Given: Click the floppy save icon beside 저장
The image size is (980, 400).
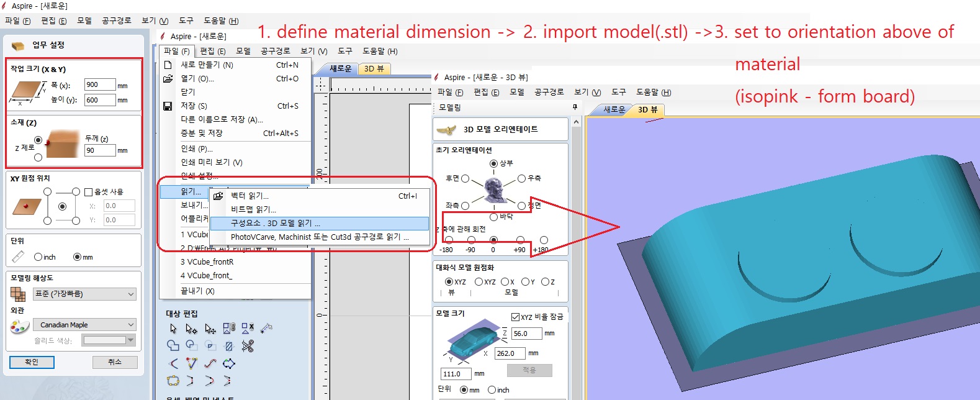Looking at the screenshot, I should (x=168, y=106).
